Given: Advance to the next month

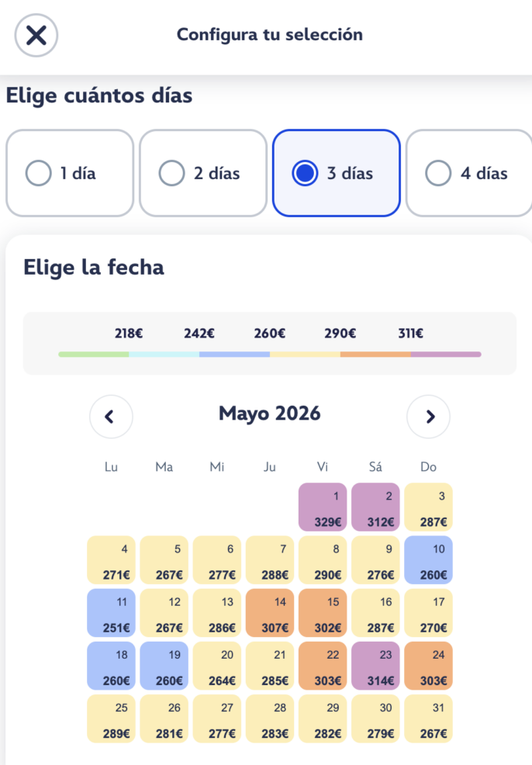Looking at the screenshot, I should (428, 417).
